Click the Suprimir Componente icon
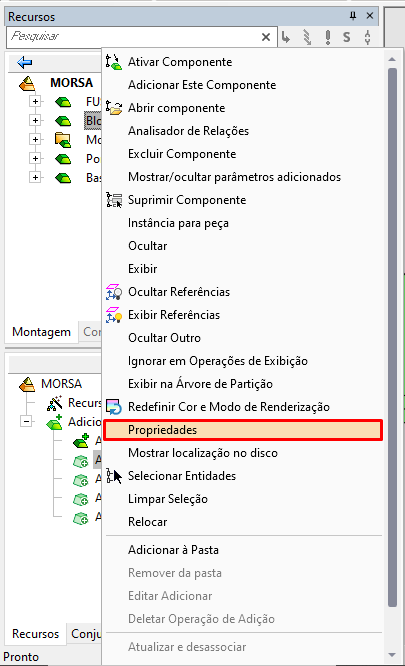Image resolution: width=405 pixels, height=666 pixels. coord(114,200)
